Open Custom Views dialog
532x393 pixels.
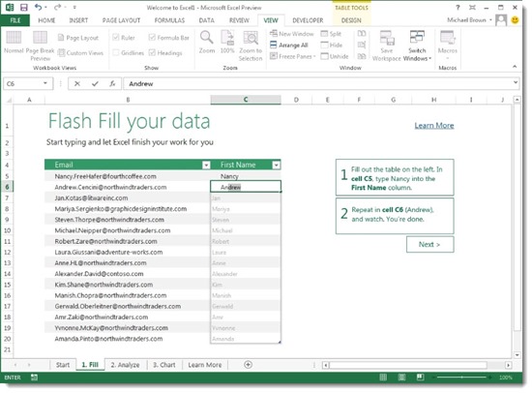click(80, 52)
